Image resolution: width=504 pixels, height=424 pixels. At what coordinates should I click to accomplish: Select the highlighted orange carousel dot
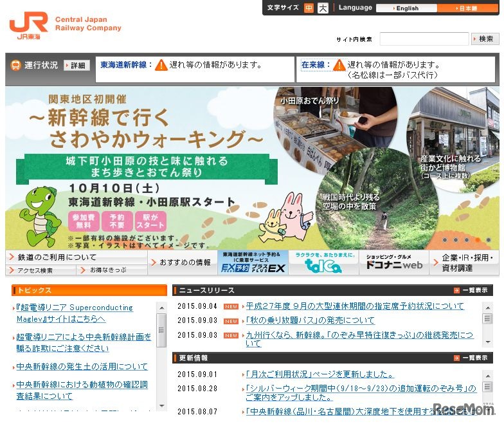point(478,240)
